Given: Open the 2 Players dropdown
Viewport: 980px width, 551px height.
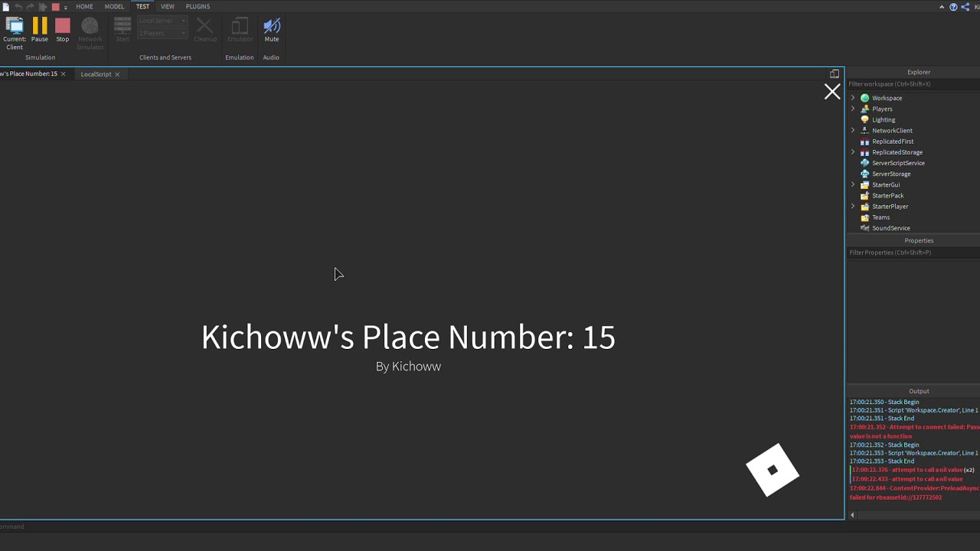Looking at the screenshot, I should (x=162, y=33).
